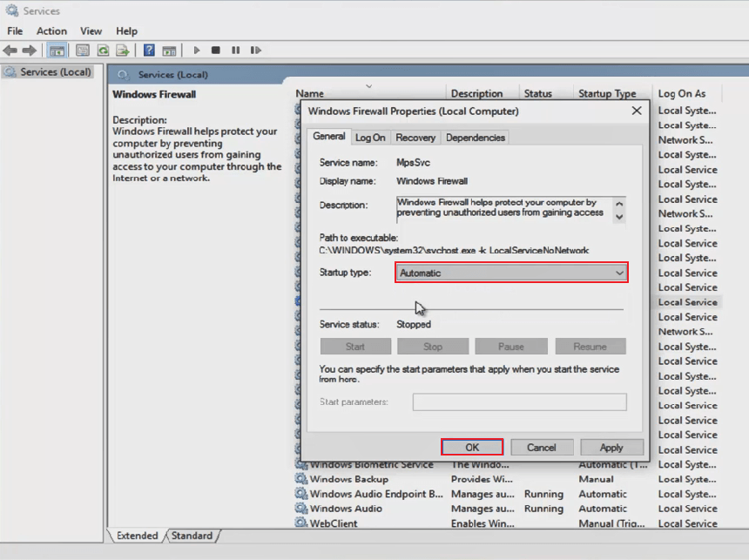
Task: Open Properties from the toolbar icon
Action: coord(83,51)
